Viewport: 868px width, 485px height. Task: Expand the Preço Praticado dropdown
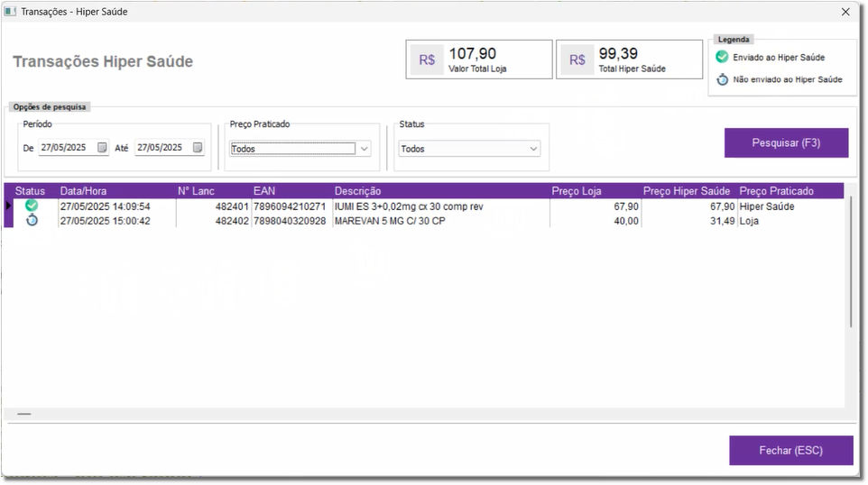pos(365,148)
